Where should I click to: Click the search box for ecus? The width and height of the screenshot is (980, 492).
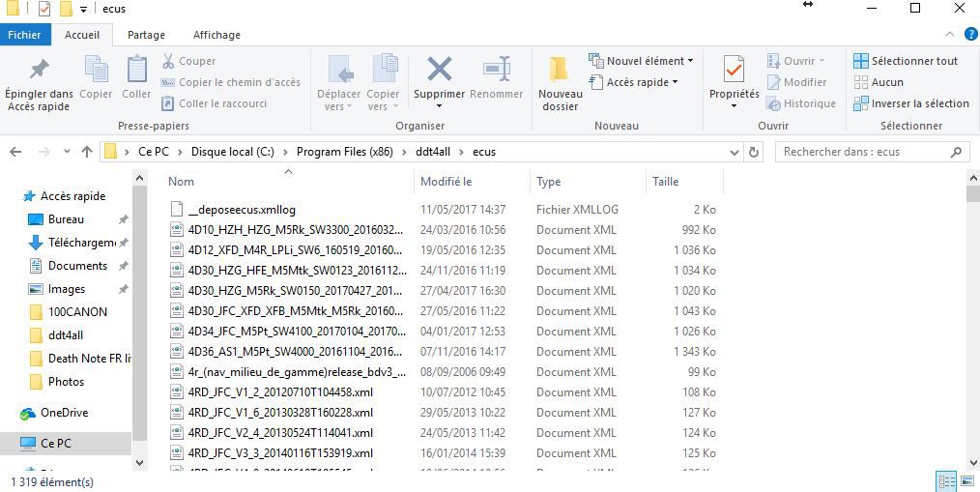click(864, 152)
